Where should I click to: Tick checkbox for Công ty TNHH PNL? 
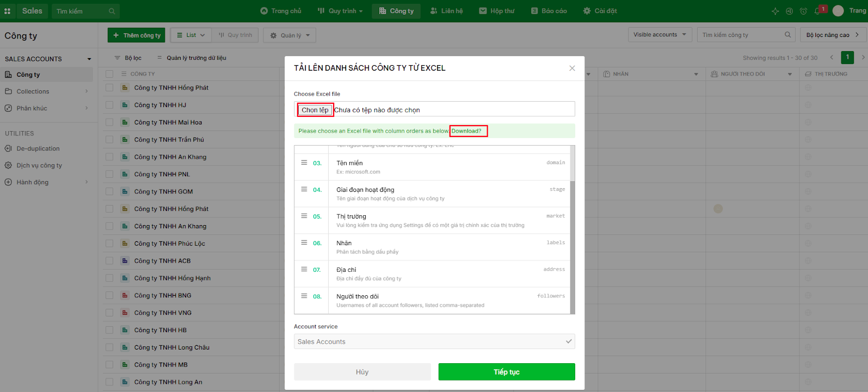tap(109, 174)
